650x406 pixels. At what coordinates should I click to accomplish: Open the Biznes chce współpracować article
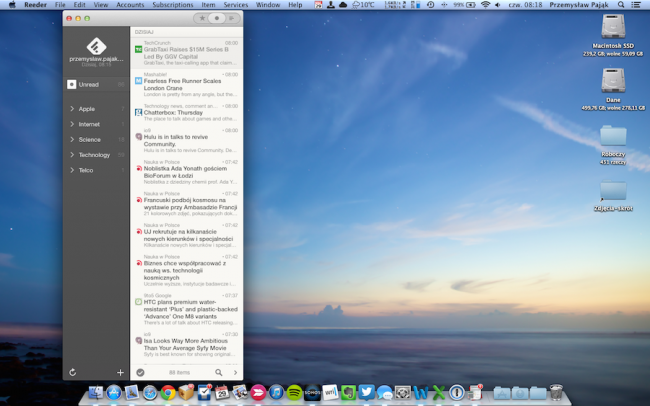[x=187, y=270]
